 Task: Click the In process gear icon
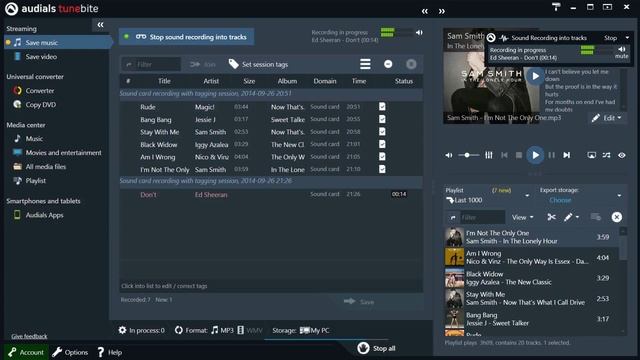coord(122,330)
